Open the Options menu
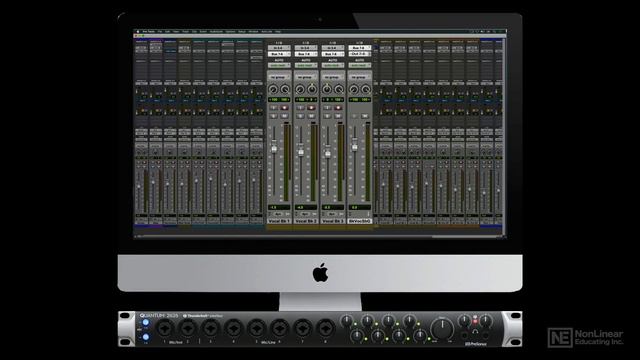The image size is (640, 360). click(230, 31)
